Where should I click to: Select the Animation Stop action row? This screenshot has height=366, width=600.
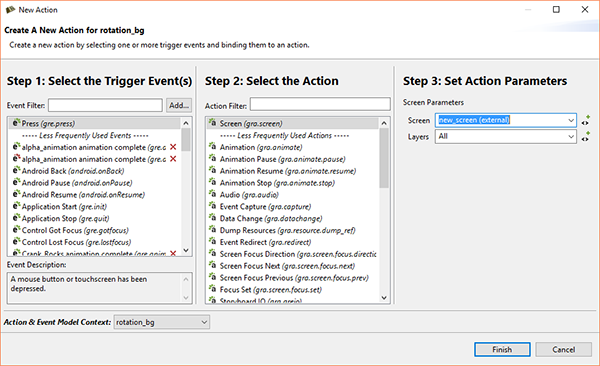pyautogui.click(x=293, y=183)
